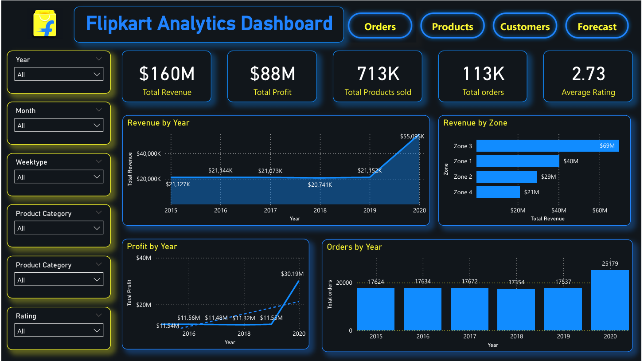Go to the Products page button
The image size is (644, 361).
(453, 26)
